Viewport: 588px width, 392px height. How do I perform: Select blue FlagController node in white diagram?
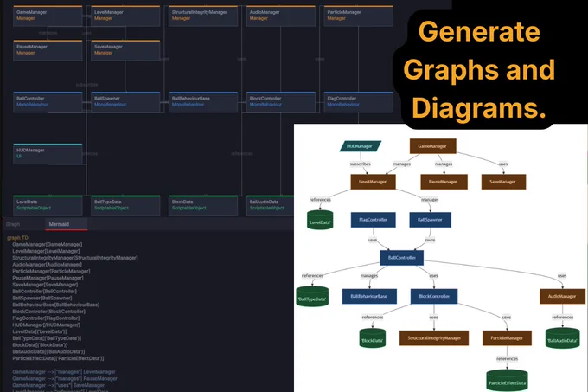coord(374,220)
